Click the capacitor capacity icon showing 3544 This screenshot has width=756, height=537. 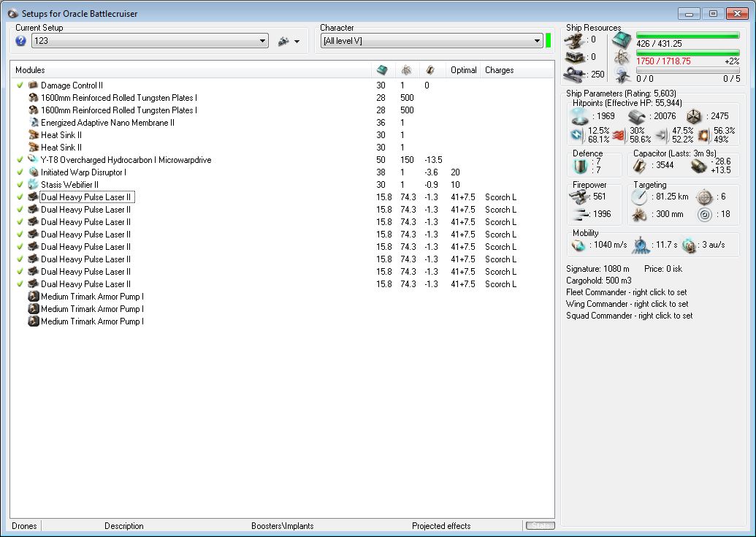click(x=639, y=166)
